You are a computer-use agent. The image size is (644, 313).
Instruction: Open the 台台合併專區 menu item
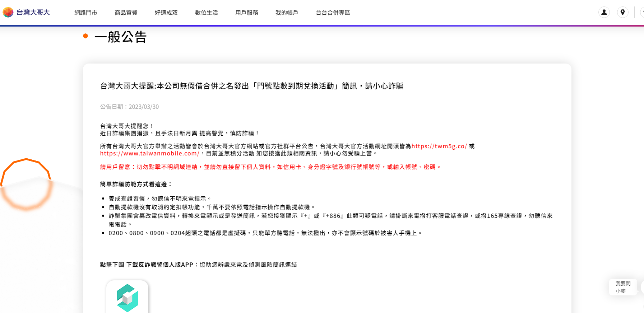coord(333,13)
